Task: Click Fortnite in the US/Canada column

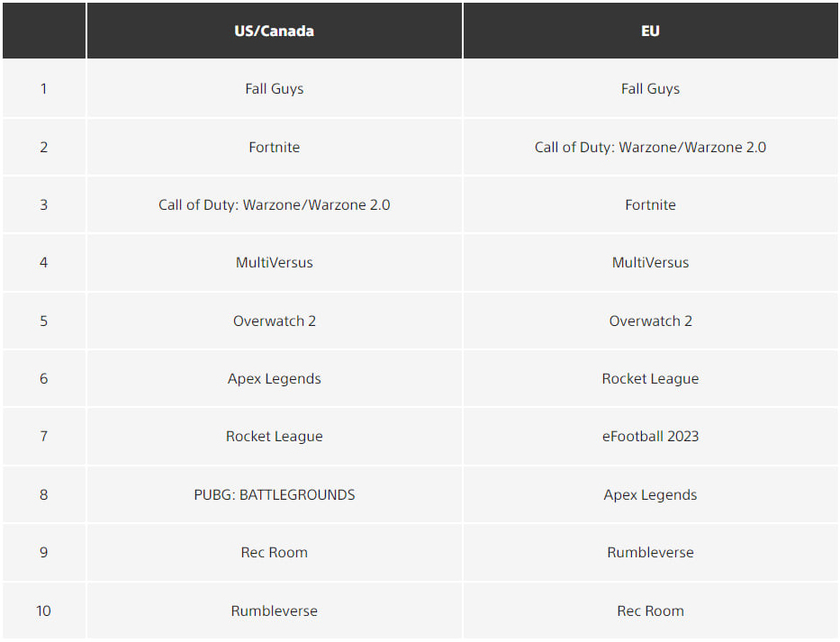Action: coord(275,147)
